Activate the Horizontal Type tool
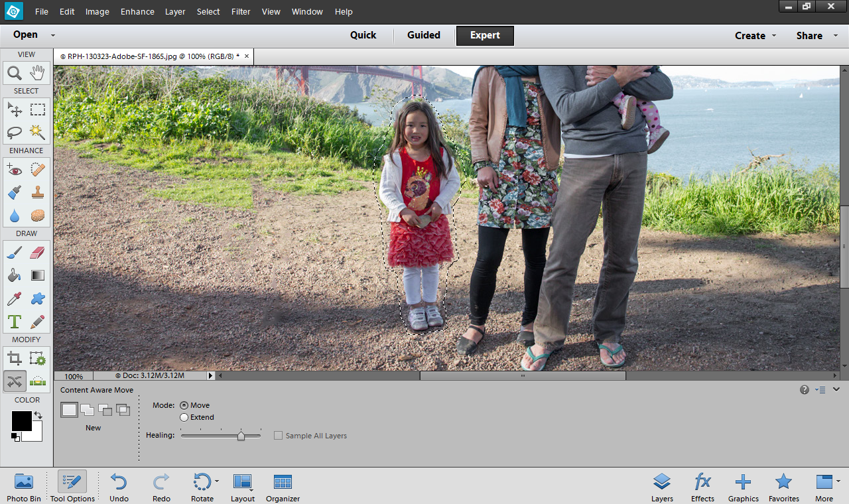The width and height of the screenshot is (849, 504). pyautogui.click(x=15, y=322)
